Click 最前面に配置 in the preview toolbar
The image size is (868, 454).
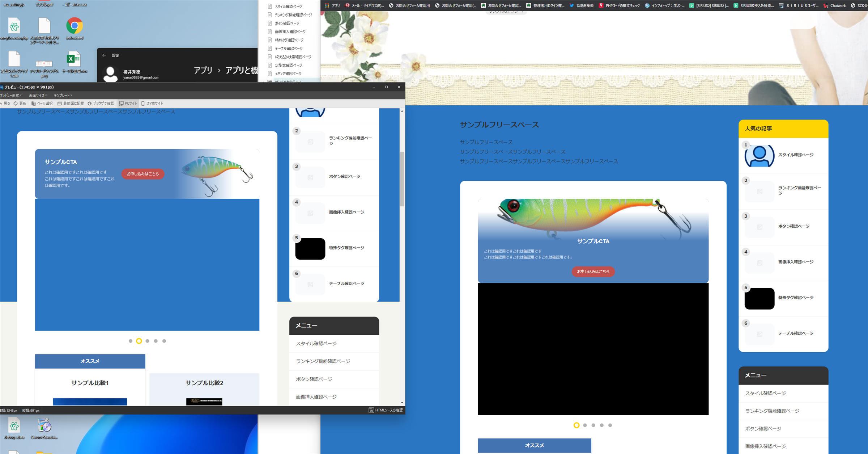click(71, 104)
